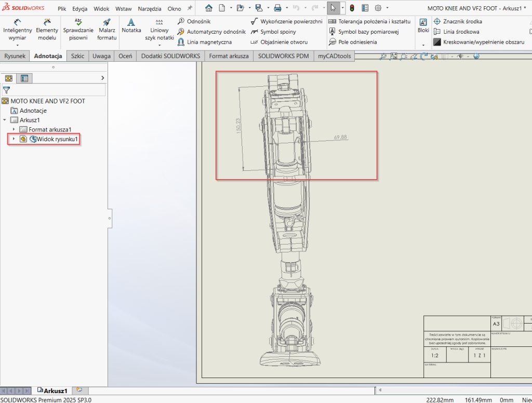The width and height of the screenshot is (532, 403).
Task: Open the Narzędzia menu
Action: pyautogui.click(x=150, y=9)
